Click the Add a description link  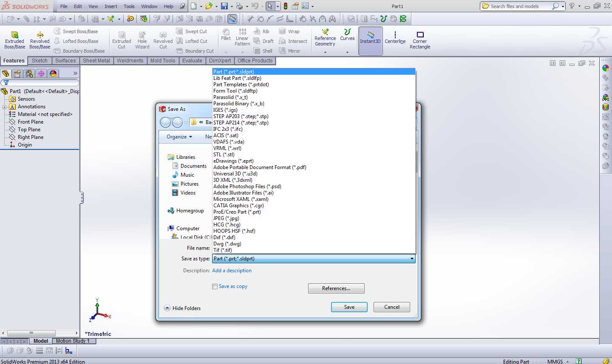232,271
